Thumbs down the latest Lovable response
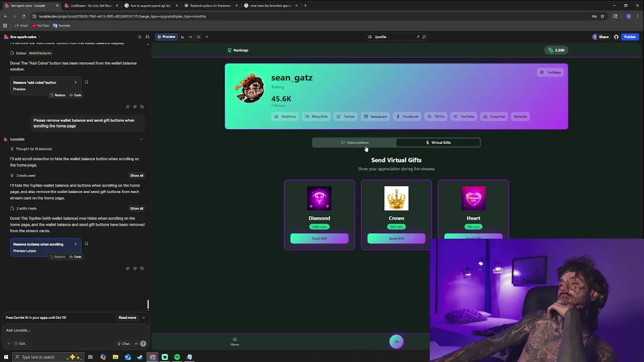Screen dimensions: 644x362 tap(135, 268)
